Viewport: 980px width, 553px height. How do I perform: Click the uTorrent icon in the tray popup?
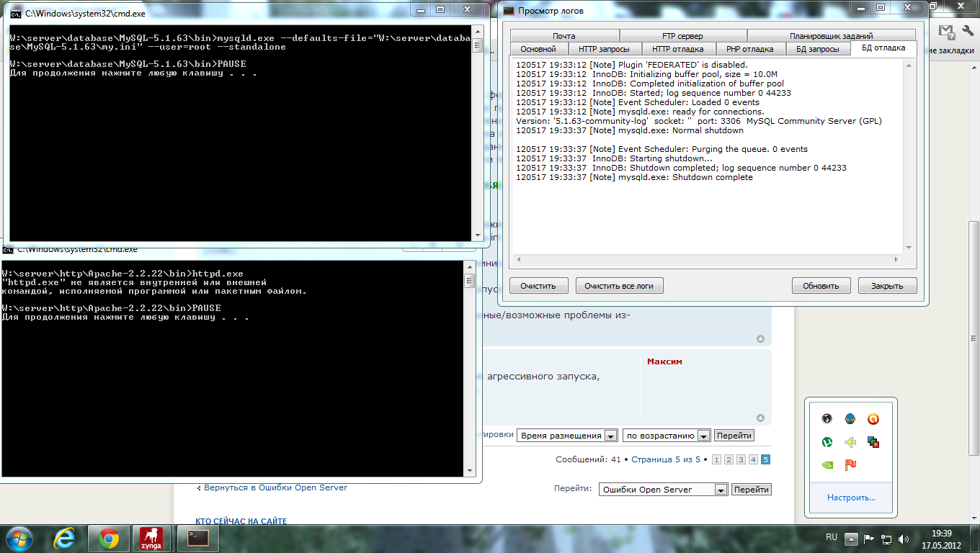(x=828, y=442)
